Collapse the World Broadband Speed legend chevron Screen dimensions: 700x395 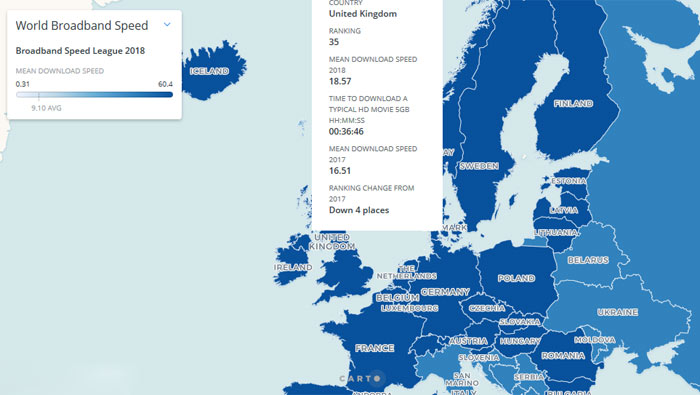tap(167, 25)
